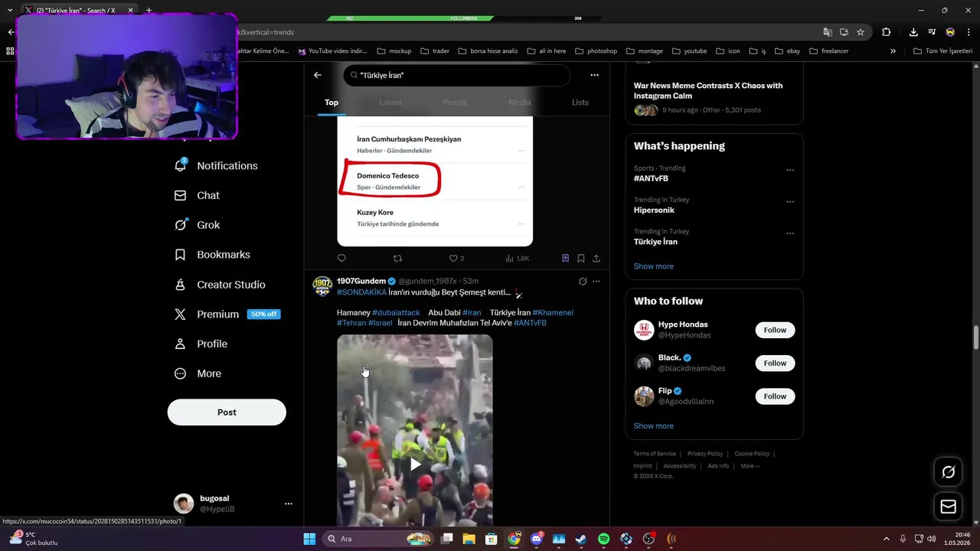Open Discord from the Windows taskbar
Image resolution: width=980 pixels, height=551 pixels.
(537, 539)
